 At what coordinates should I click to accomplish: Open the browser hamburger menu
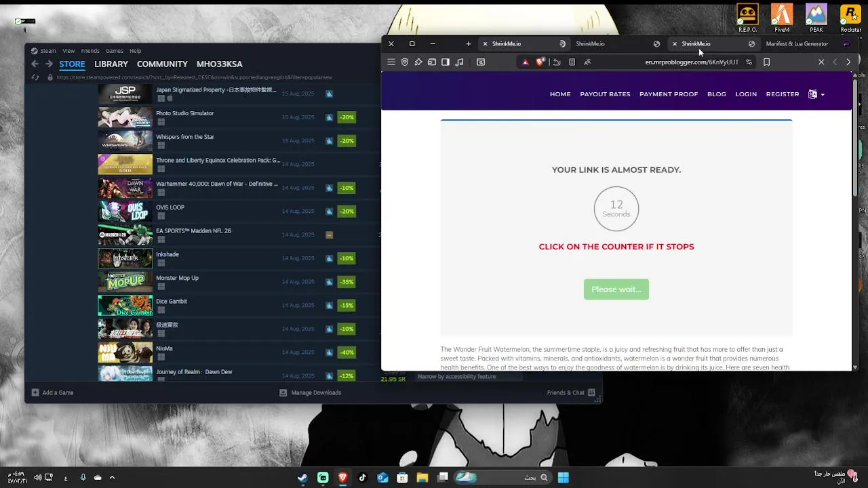(391, 62)
